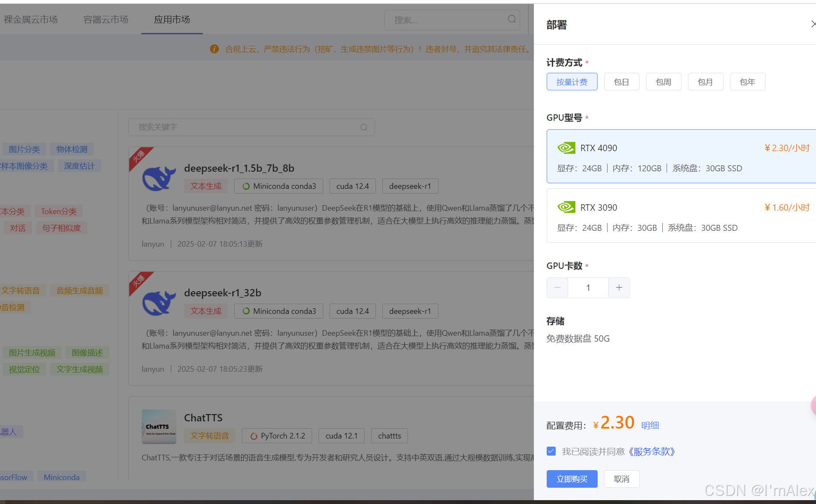
Task: Select monthly billing (包月)
Action: [706, 82]
